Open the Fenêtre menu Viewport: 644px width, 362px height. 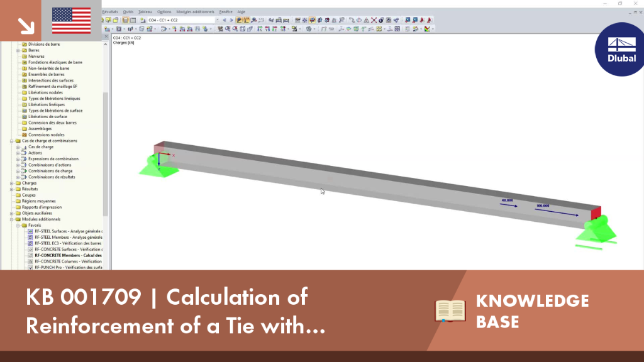(226, 12)
